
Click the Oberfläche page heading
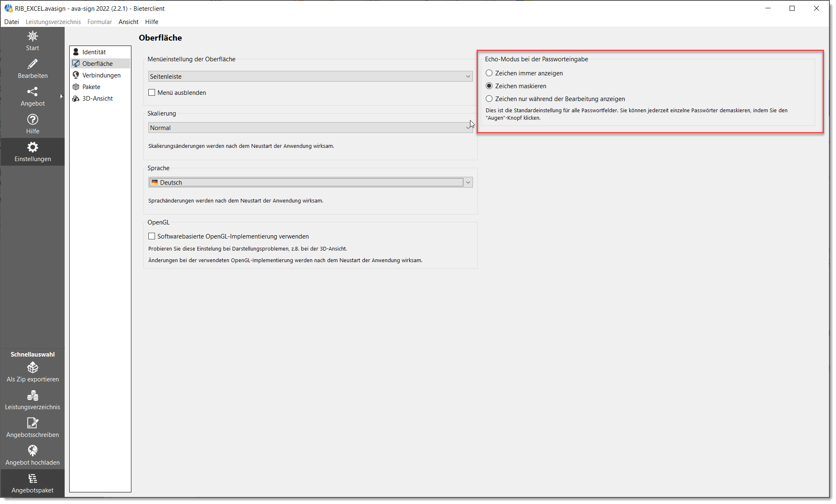point(160,38)
